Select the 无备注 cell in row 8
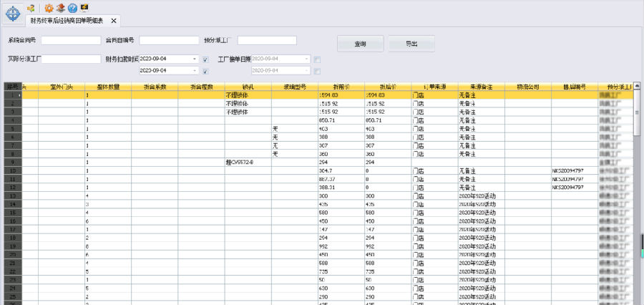 pos(481,154)
